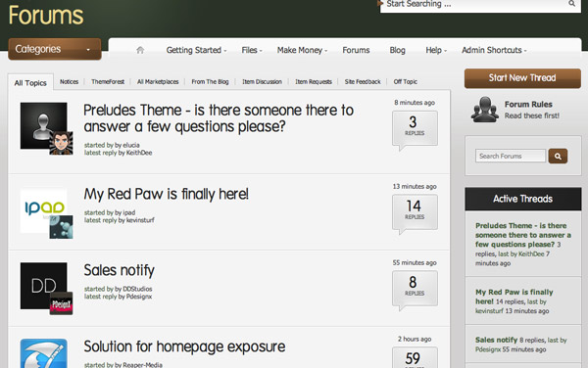The image size is (588, 368).
Task: Open the Site Feedback tab
Action: pyautogui.click(x=363, y=81)
